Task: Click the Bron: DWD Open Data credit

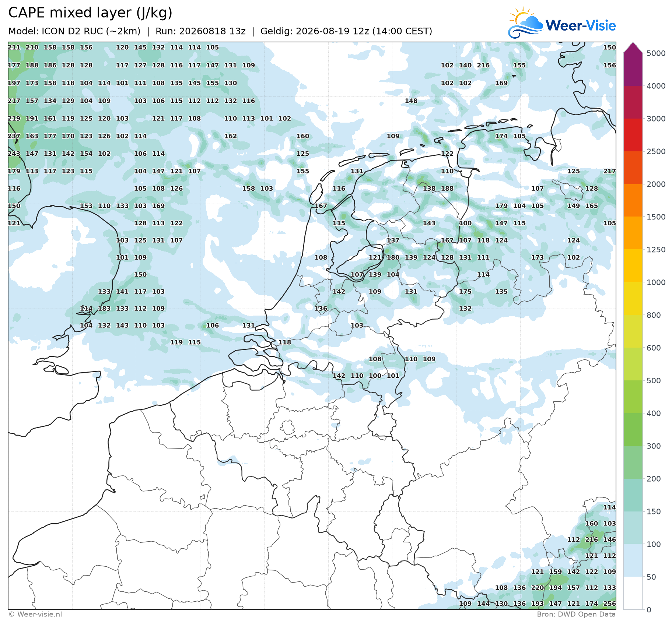Action: 576,614
